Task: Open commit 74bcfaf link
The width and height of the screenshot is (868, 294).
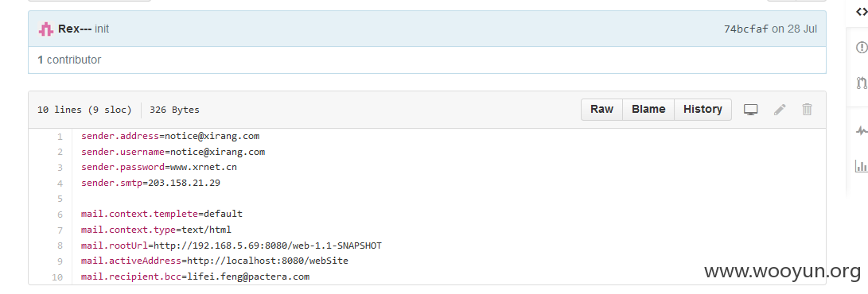Action: point(746,29)
